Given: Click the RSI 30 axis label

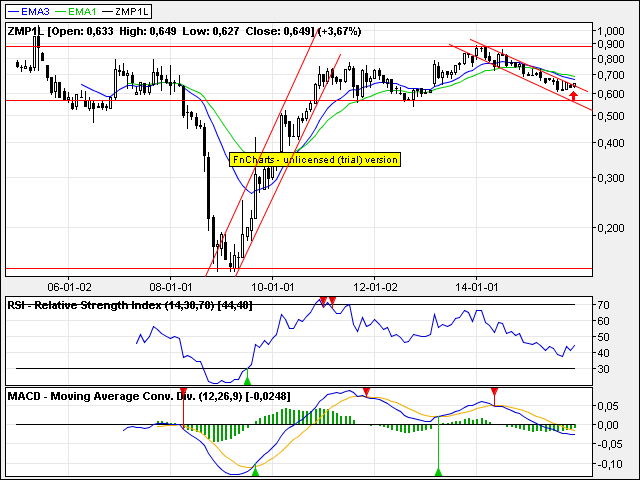Looking at the screenshot, I should tap(603, 369).
